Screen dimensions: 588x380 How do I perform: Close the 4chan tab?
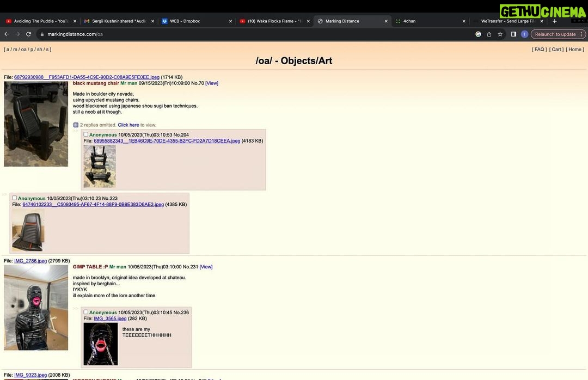464,21
